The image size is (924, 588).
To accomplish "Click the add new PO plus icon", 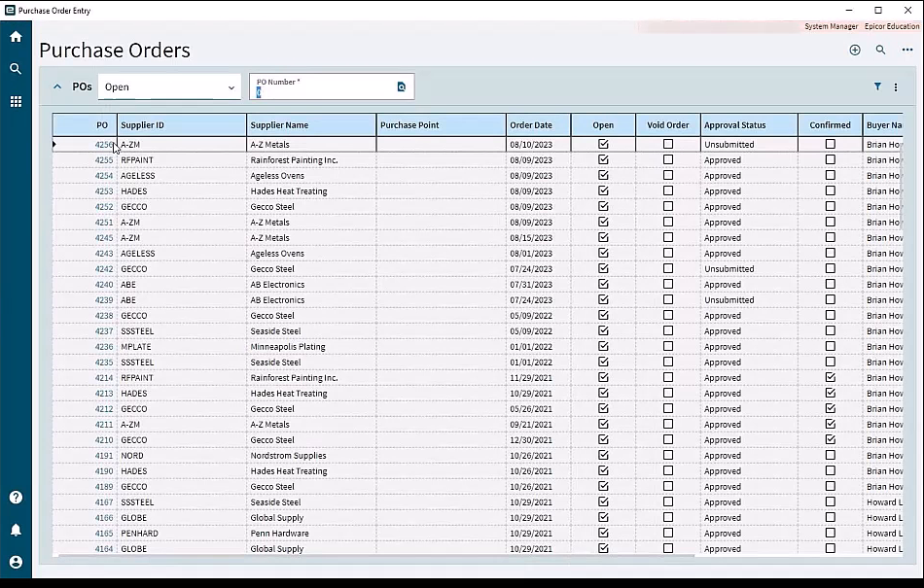I will click(855, 50).
